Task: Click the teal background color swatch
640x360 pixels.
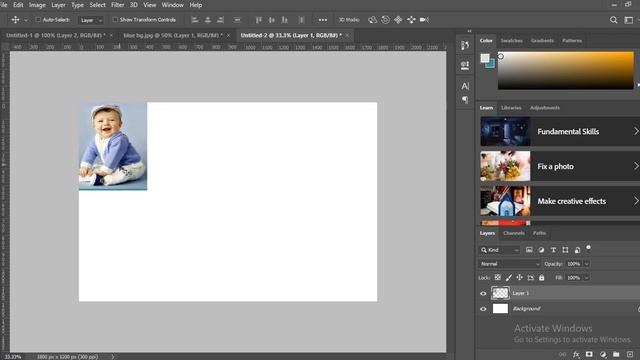Action: 491,64
